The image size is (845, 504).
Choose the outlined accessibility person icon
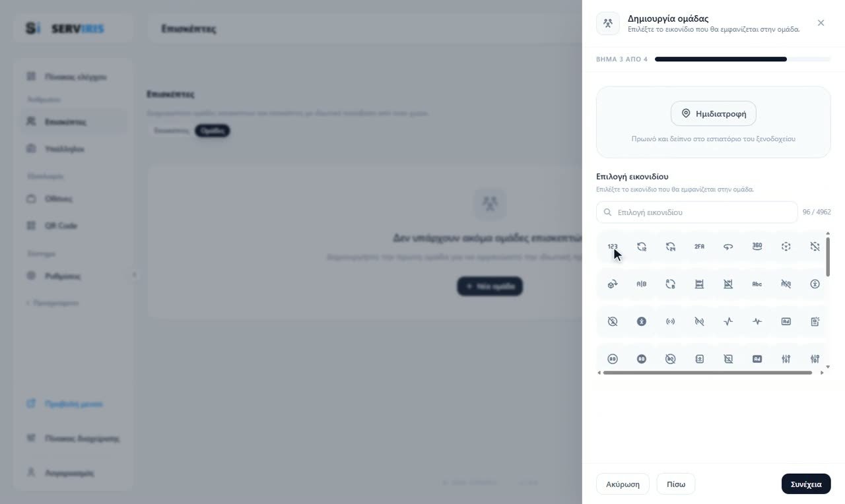(815, 284)
